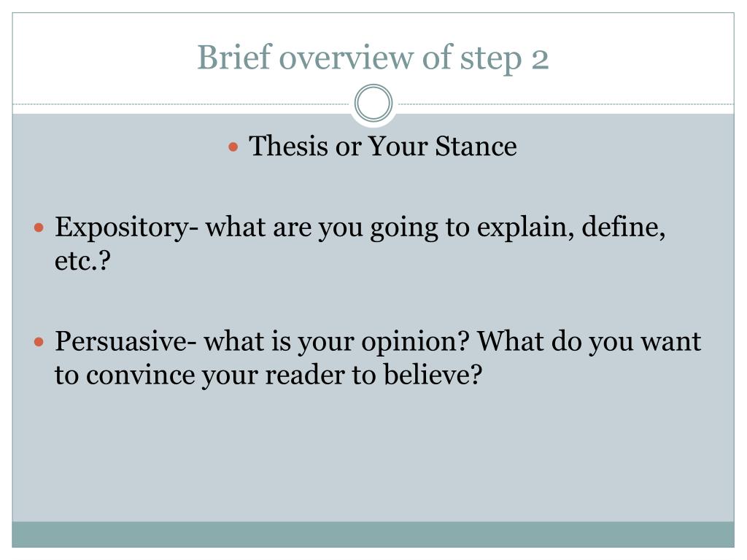The height and width of the screenshot is (560, 747).
Task: Click the line 'to convince your reader to believe?'
Action: point(268,376)
